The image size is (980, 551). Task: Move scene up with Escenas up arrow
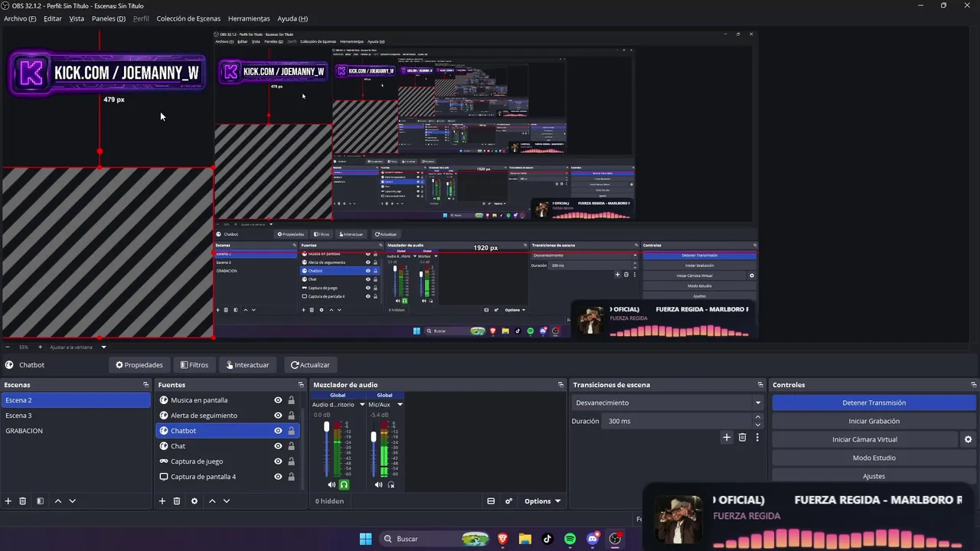(57, 501)
